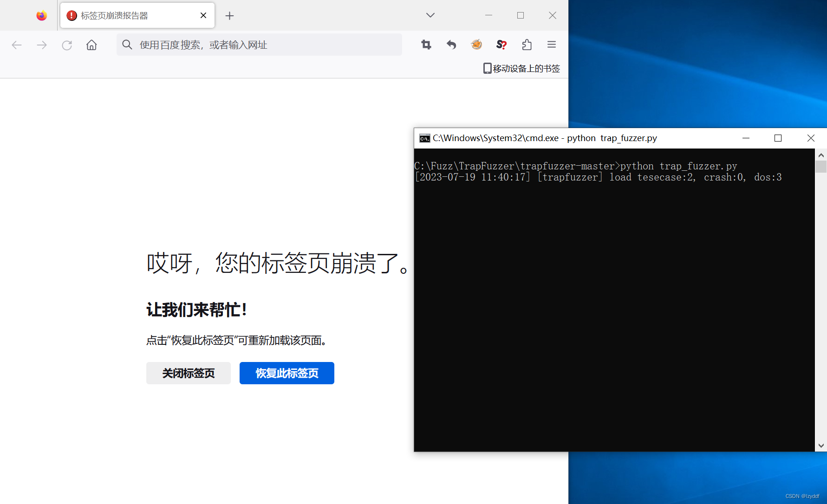Click the cmd.exe window title text
This screenshot has height=504, width=827.
[545, 138]
